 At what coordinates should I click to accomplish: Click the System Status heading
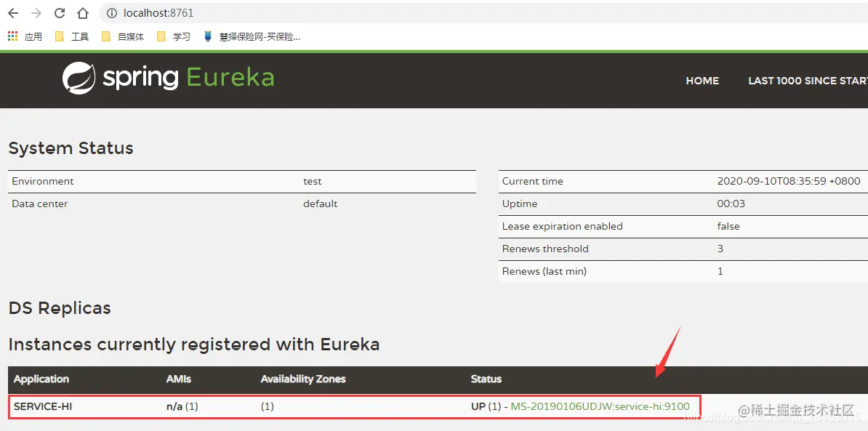tap(71, 148)
